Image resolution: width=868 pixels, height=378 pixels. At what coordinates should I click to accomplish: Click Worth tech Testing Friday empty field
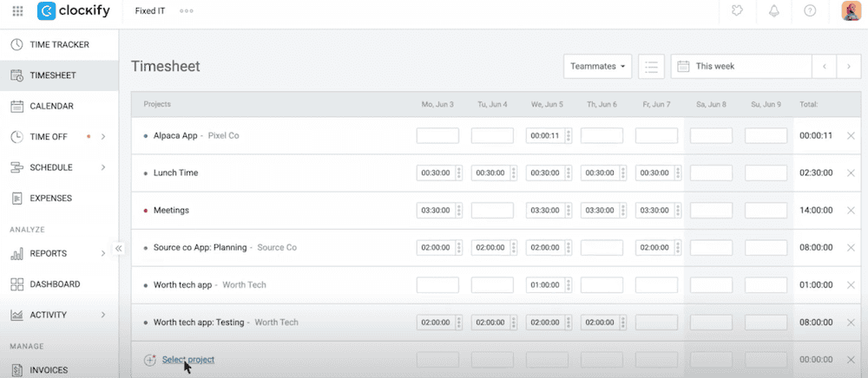[x=656, y=323]
